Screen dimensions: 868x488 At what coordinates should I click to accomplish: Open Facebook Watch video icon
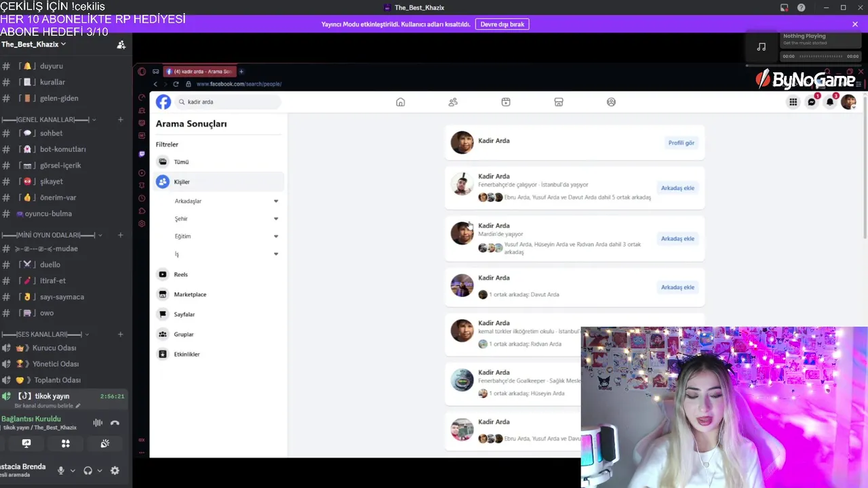[506, 102]
